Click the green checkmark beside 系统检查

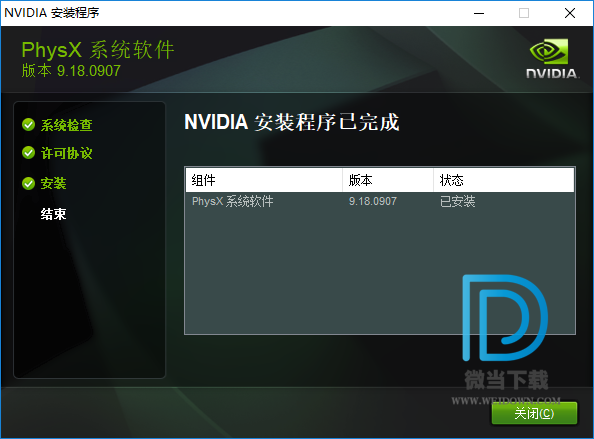click(28, 124)
